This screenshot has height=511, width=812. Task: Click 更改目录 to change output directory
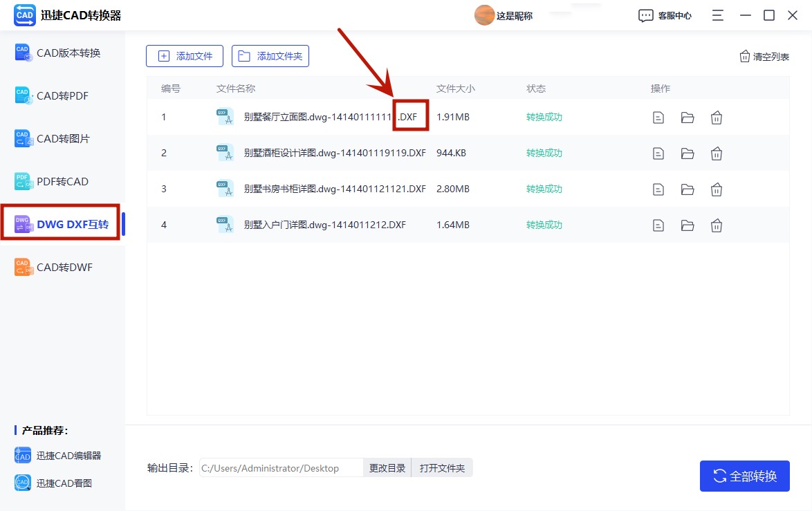coord(387,467)
